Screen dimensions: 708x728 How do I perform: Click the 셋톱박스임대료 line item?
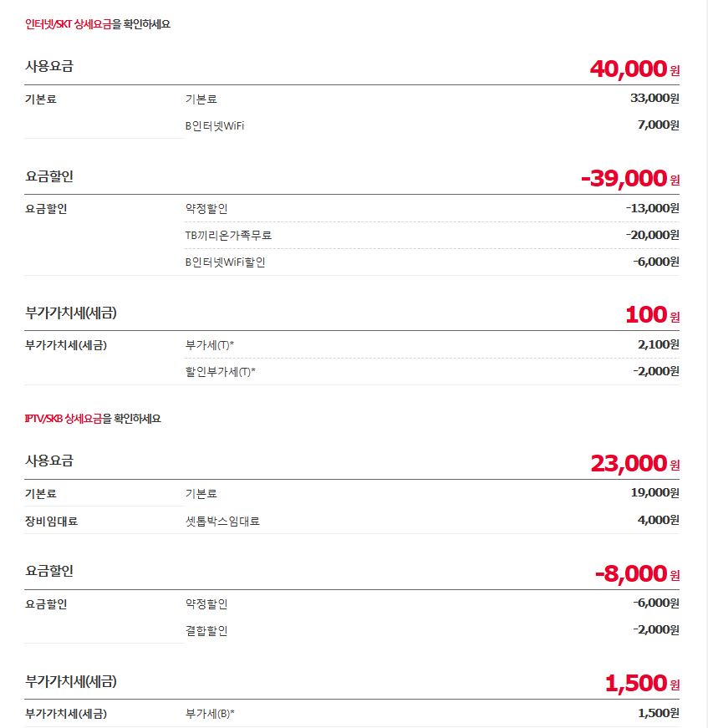[x=222, y=521]
